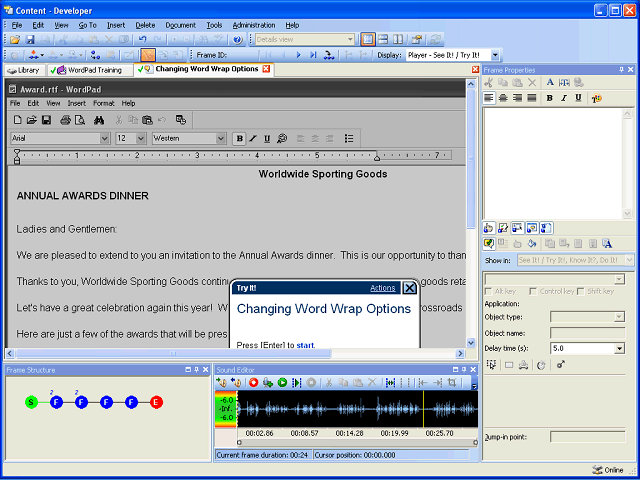Click the sound waveform timeline slider
This screenshot has width=640, height=480.
point(356,442)
